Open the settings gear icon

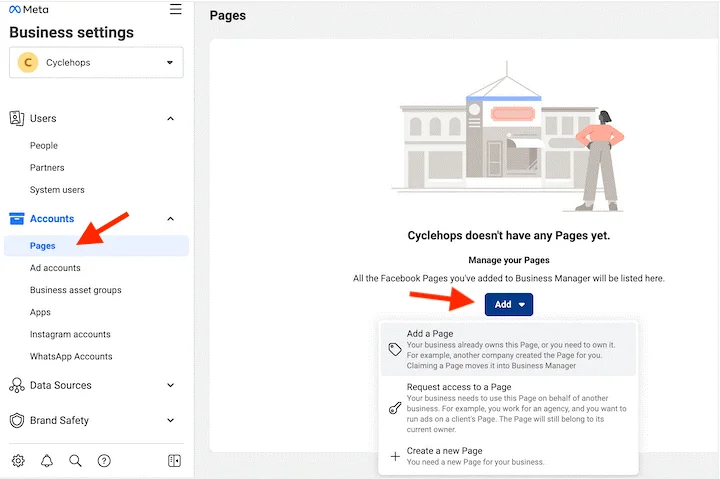pyautogui.click(x=18, y=461)
